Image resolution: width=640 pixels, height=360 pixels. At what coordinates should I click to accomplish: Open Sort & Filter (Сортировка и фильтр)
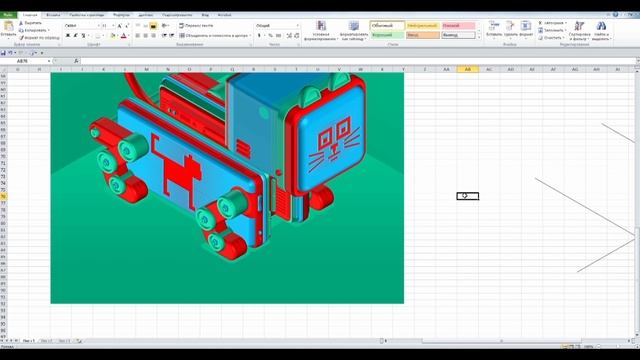(579, 31)
